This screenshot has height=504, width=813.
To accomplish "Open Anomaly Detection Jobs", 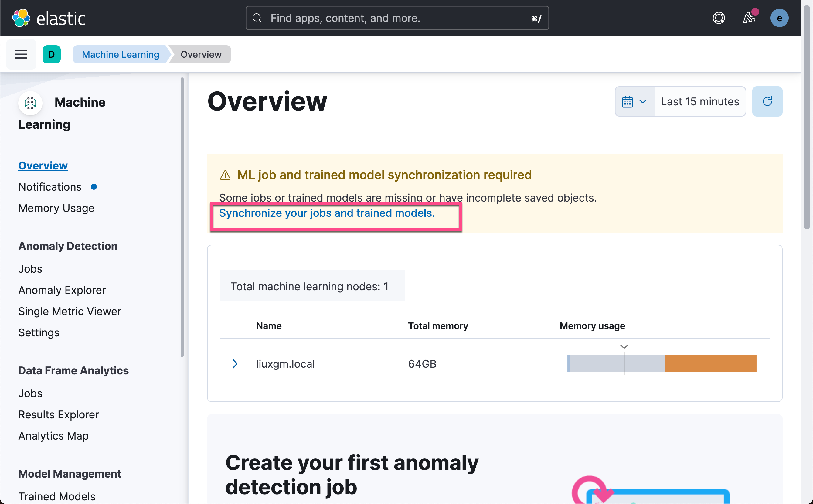I will click(x=30, y=269).
